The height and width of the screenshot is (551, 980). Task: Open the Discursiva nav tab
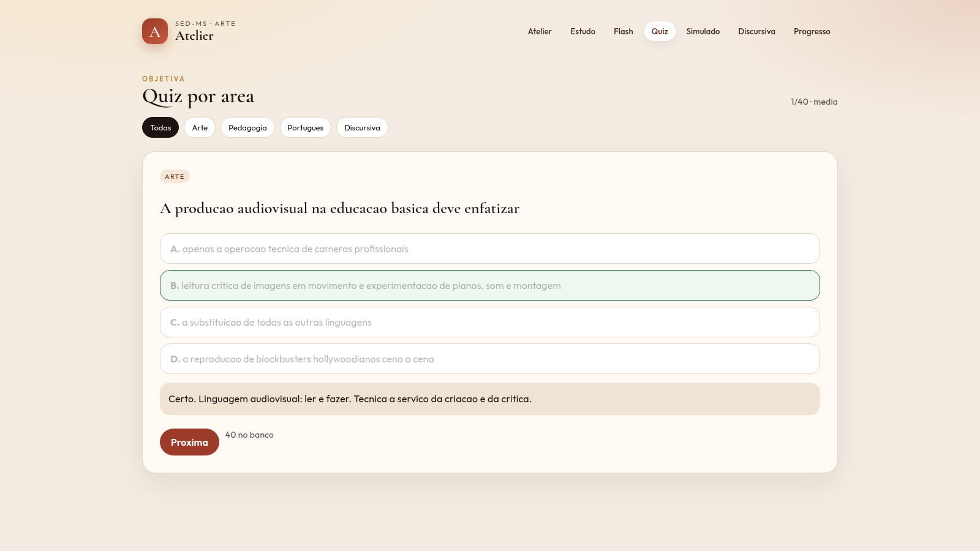coord(756,31)
